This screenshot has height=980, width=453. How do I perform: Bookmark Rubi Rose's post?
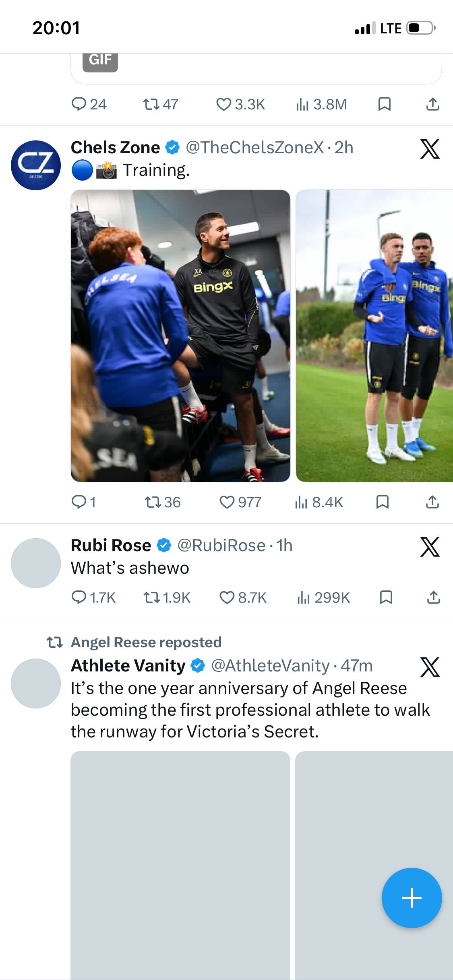(x=386, y=597)
